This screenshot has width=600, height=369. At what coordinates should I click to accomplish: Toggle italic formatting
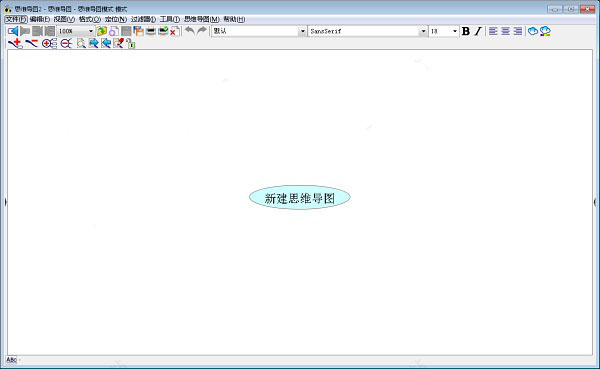478,31
